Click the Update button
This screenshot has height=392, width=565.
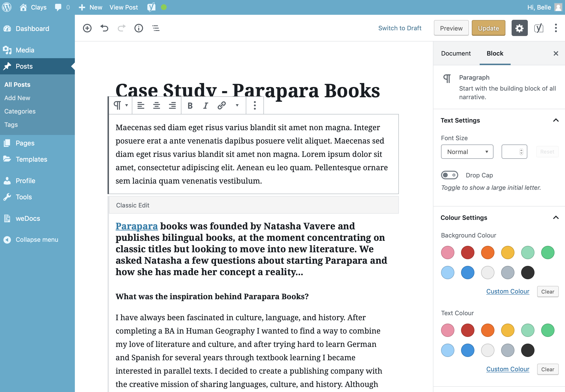click(x=488, y=28)
